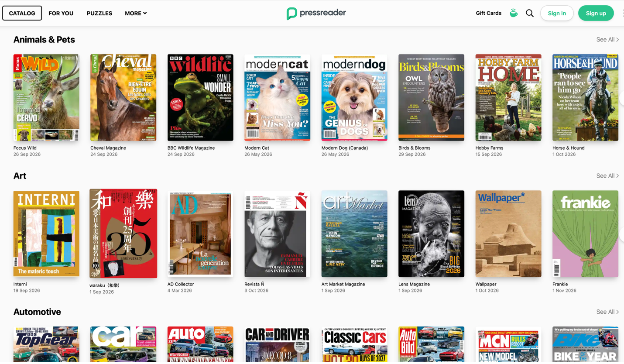See All in Automotive section
This screenshot has width=624, height=364.
click(x=607, y=312)
